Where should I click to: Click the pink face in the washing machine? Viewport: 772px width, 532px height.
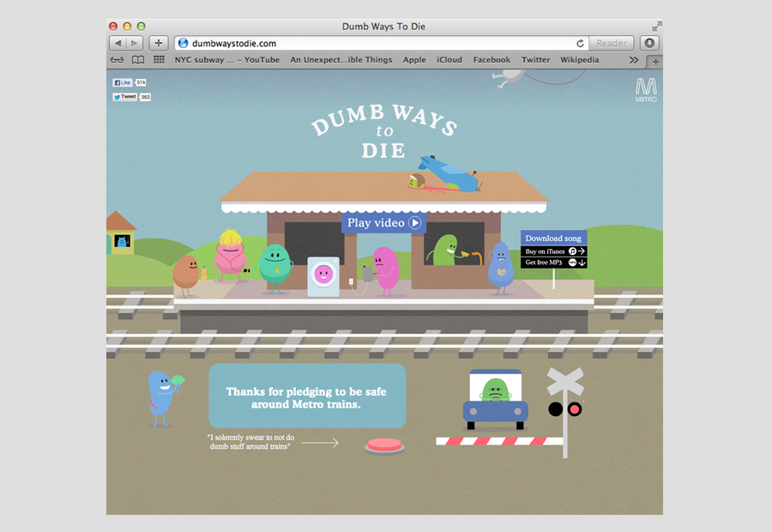[x=323, y=274]
